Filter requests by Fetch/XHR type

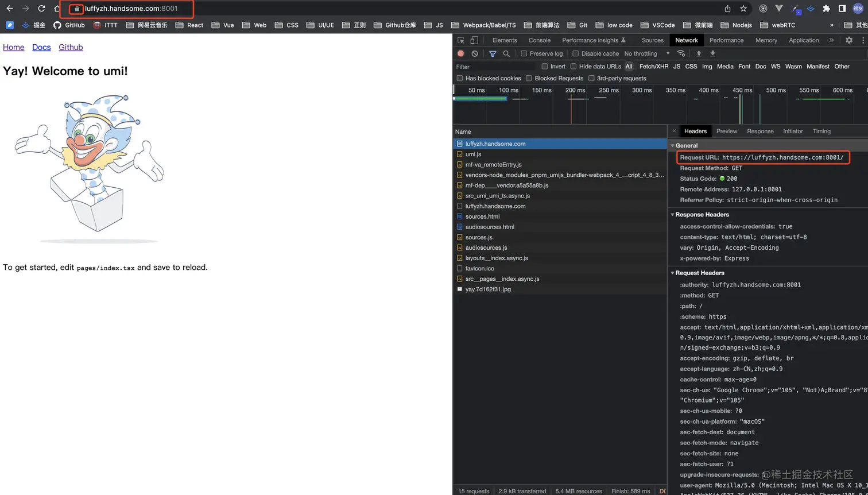point(654,67)
